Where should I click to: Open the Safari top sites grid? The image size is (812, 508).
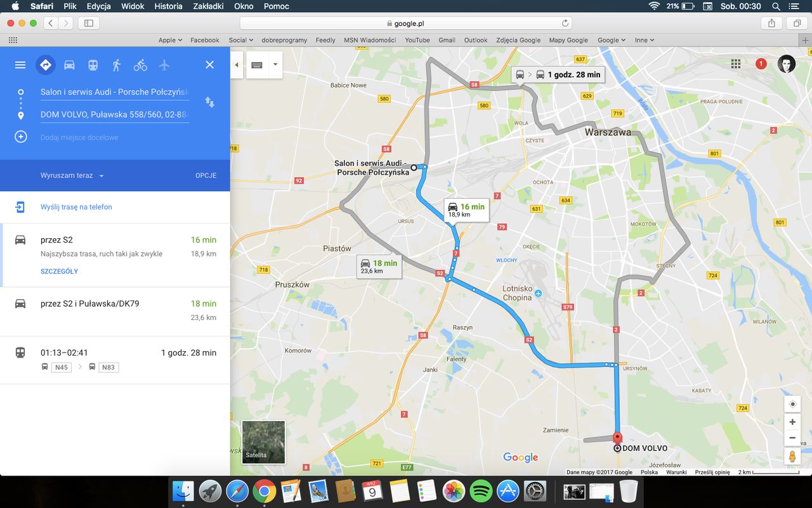(x=13, y=39)
